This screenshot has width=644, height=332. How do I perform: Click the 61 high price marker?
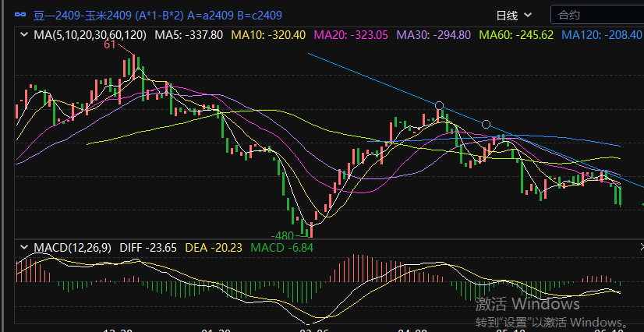tap(110, 46)
